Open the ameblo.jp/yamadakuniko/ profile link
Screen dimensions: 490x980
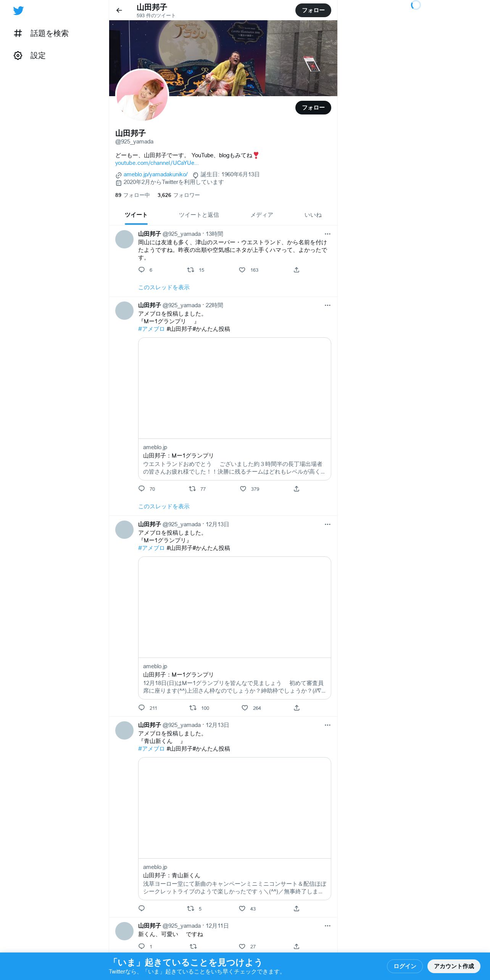click(155, 174)
